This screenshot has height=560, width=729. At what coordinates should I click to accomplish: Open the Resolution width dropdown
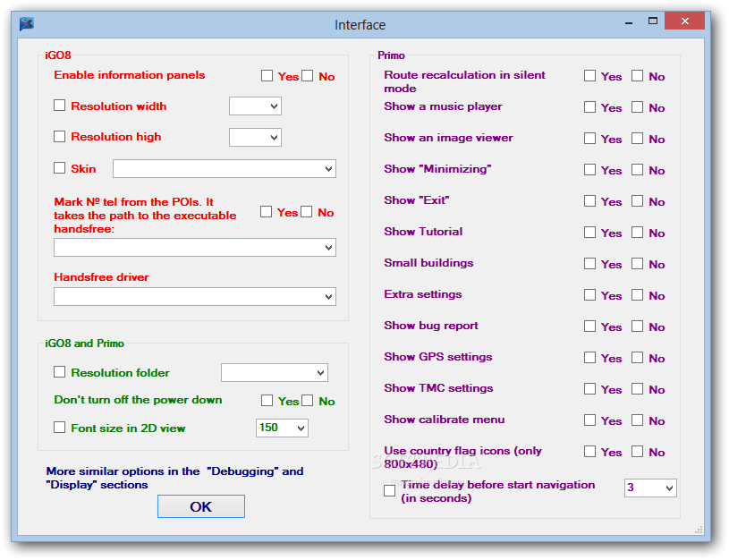click(255, 106)
